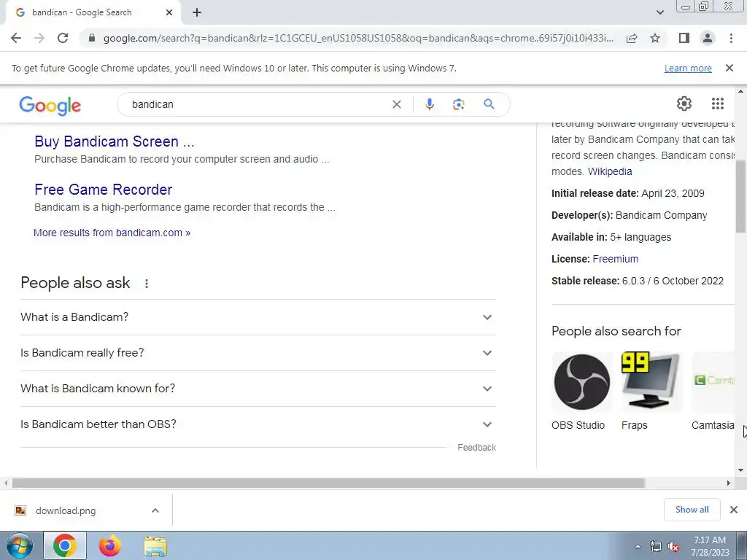Open tab search dropdown arrow
Image resolution: width=747 pixels, height=560 pixels.
click(x=659, y=13)
